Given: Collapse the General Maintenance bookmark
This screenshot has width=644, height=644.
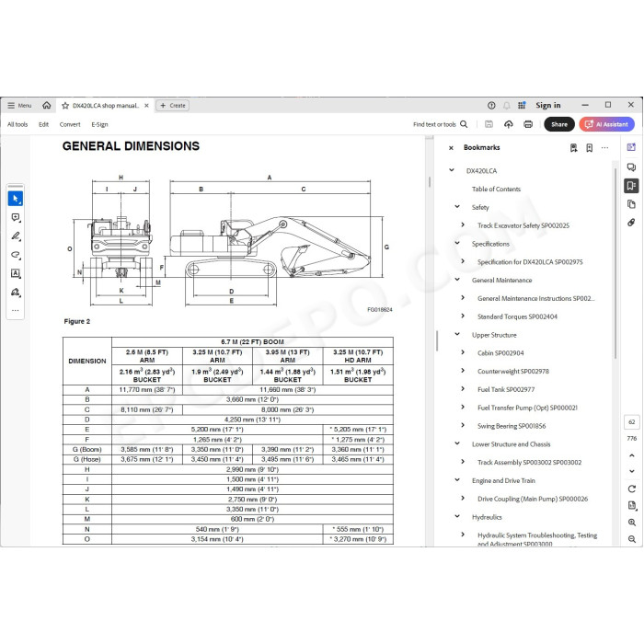Looking at the screenshot, I should click(457, 280).
